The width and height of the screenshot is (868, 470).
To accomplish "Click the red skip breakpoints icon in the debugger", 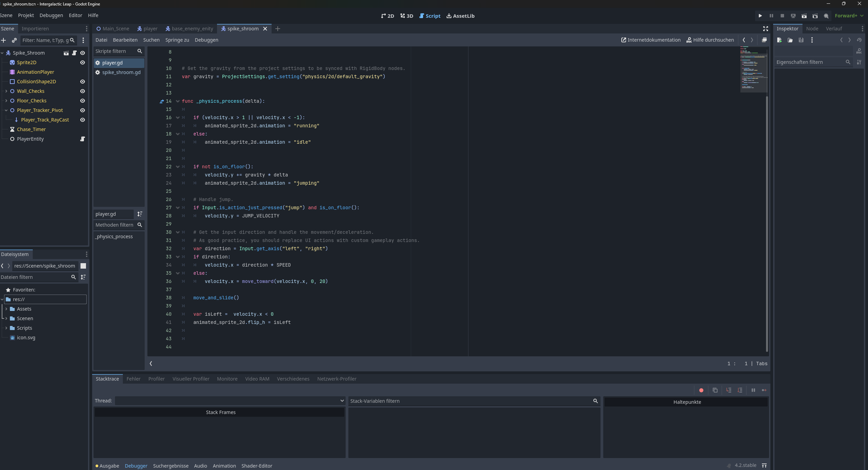I will click(701, 390).
